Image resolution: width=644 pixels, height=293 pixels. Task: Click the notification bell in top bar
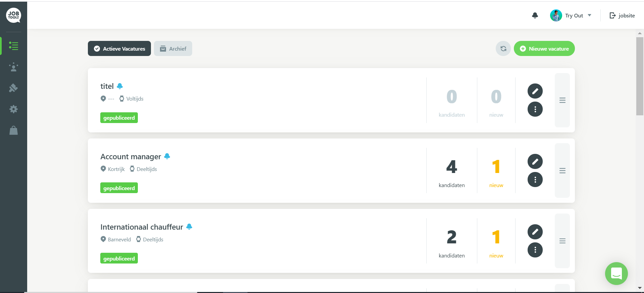click(x=535, y=15)
